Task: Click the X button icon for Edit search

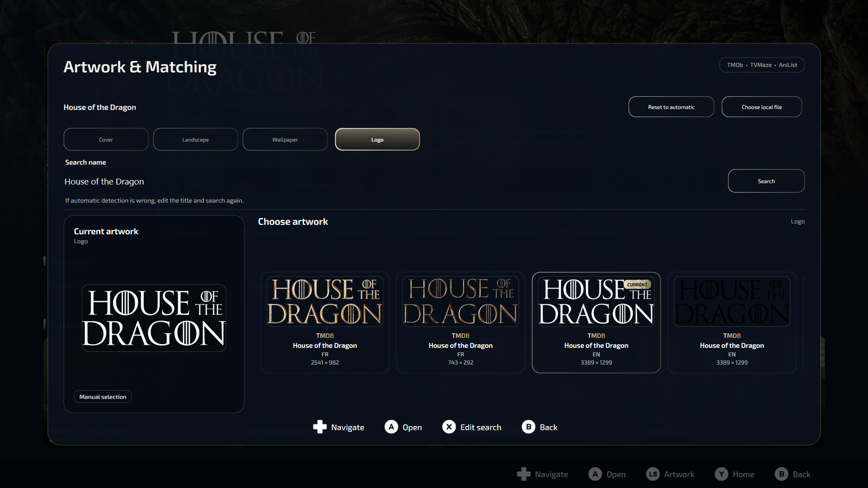Action: (x=449, y=427)
